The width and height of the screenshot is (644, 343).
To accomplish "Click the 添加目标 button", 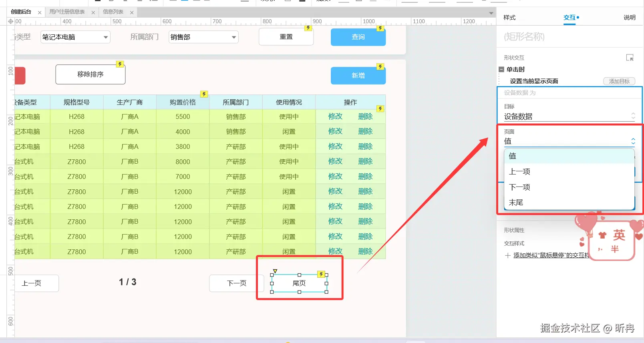I will (x=619, y=81).
